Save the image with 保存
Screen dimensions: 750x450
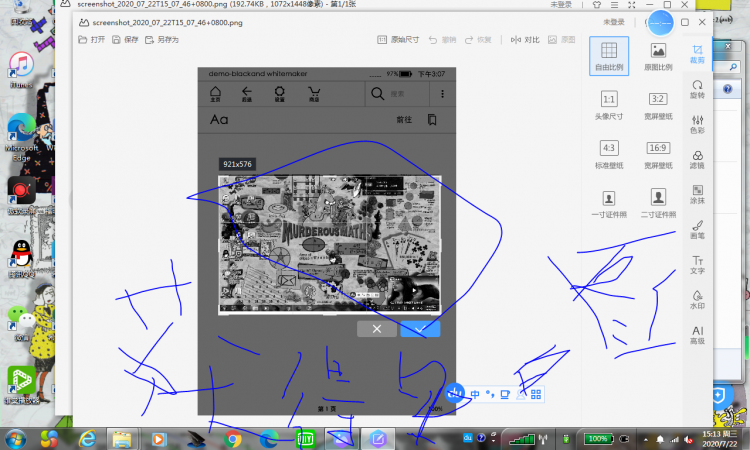pyautogui.click(x=125, y=40)
